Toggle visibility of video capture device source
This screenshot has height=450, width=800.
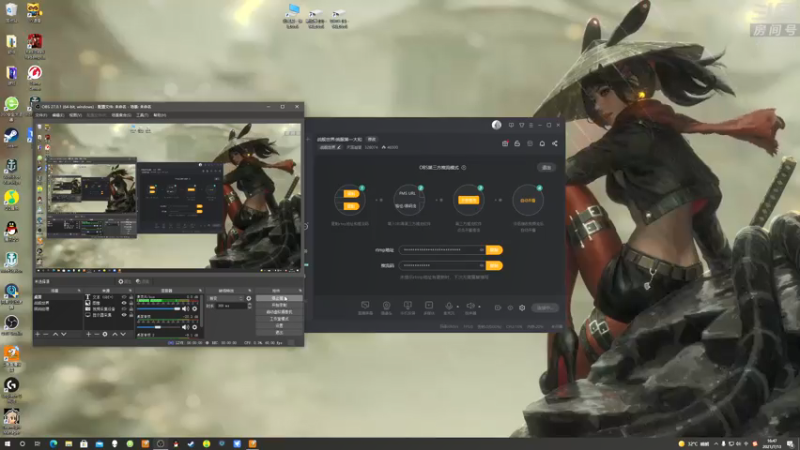124,309
